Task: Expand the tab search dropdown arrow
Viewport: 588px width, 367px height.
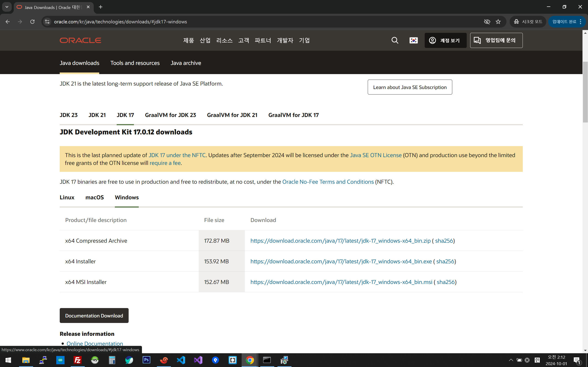Action: pyautogui.click(x=7, y=7)
